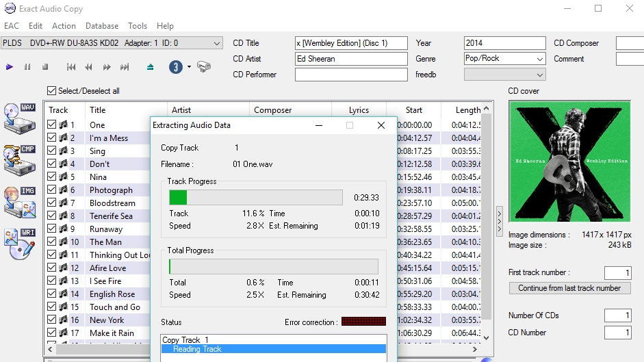Close the Extracting Audio Data dialog

381,125
